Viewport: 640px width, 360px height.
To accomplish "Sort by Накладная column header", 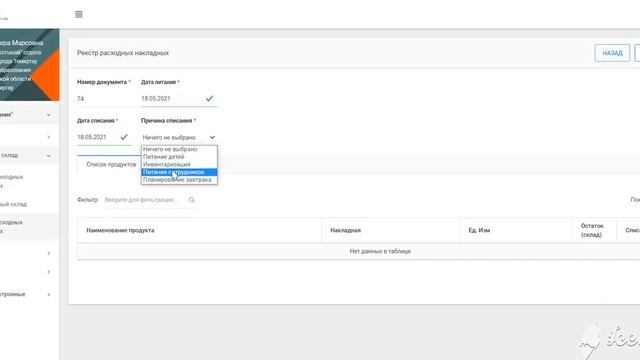I will [391, 230].
